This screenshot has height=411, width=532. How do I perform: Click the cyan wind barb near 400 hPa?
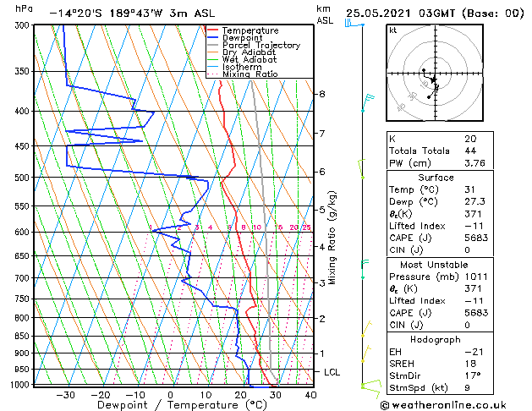368,103
